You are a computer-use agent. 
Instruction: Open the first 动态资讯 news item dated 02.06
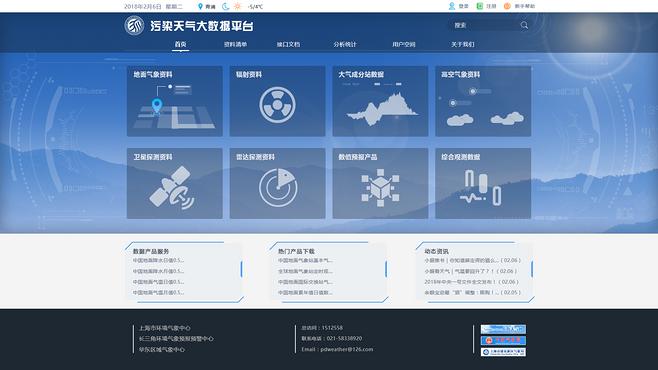(x=473, y=261)
